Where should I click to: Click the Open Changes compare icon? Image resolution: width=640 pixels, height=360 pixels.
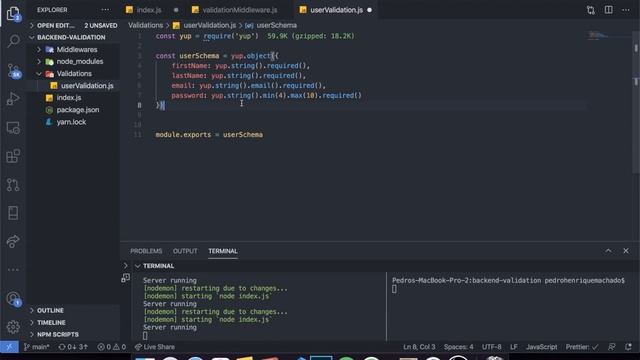click(591, 10)
